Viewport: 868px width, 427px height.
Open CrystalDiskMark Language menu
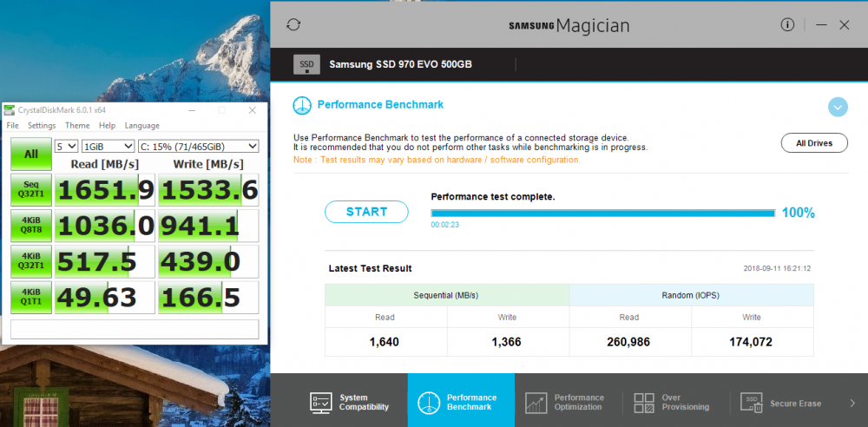tap(141, 126)
